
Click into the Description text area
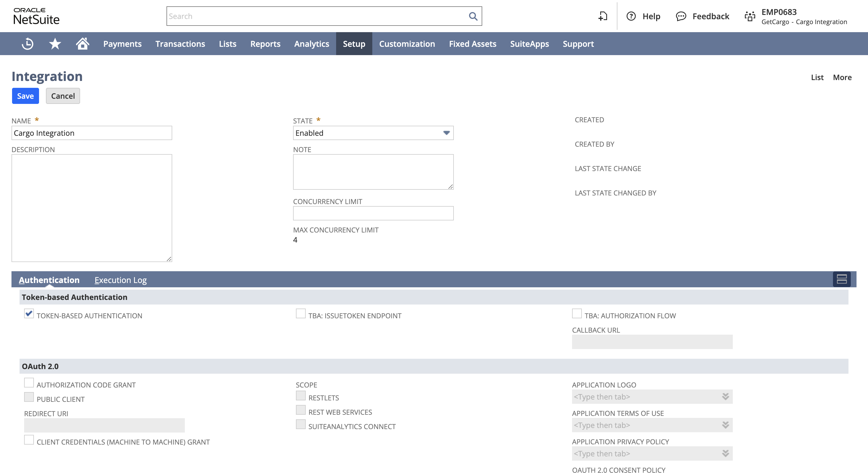pyautogui.click(x=92, y=208)
